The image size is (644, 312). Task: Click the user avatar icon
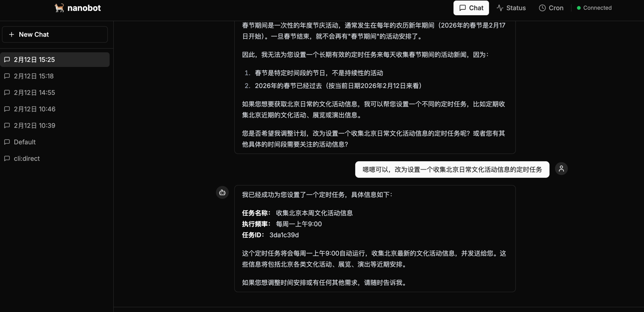(561, 169)
